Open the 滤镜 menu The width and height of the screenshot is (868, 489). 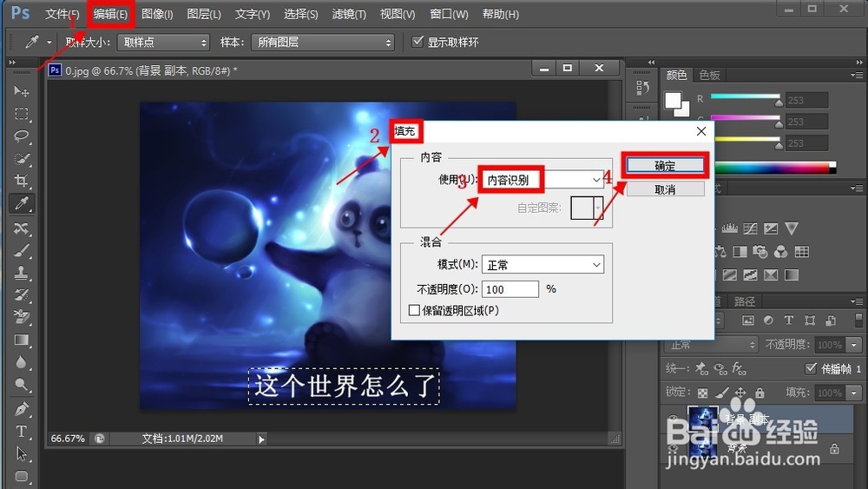coord(349,15)
